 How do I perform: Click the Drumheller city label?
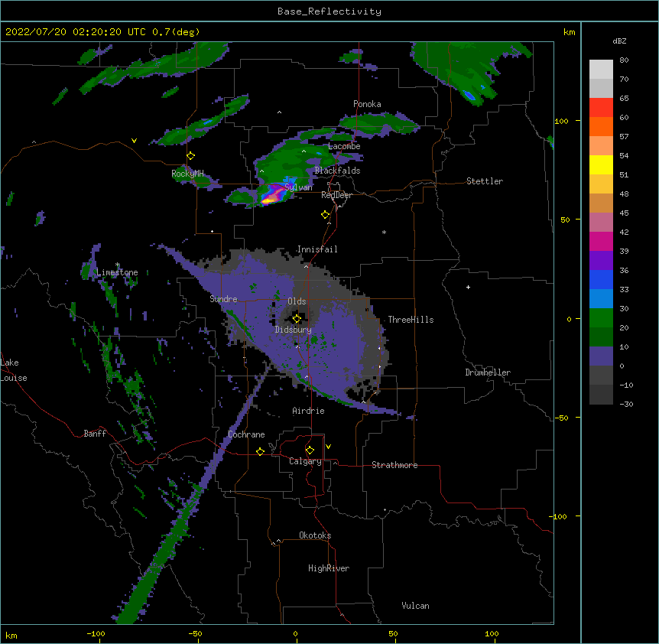[x=488, y=372]
